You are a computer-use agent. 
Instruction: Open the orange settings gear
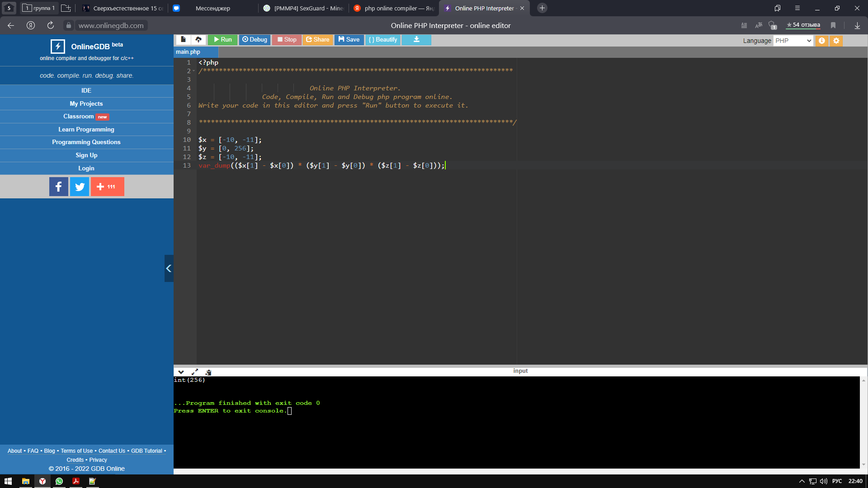click(836, 41)
